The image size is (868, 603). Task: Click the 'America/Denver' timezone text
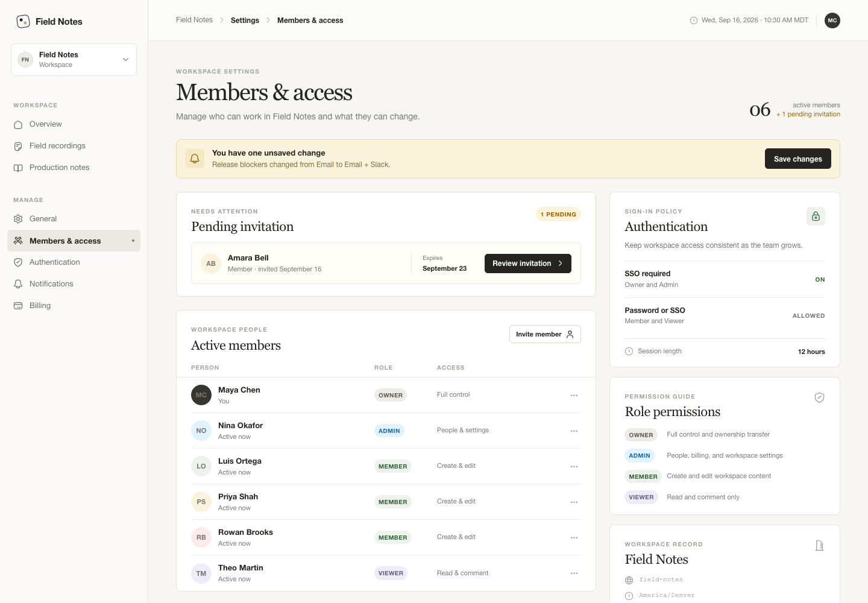(x=667, y=595)
